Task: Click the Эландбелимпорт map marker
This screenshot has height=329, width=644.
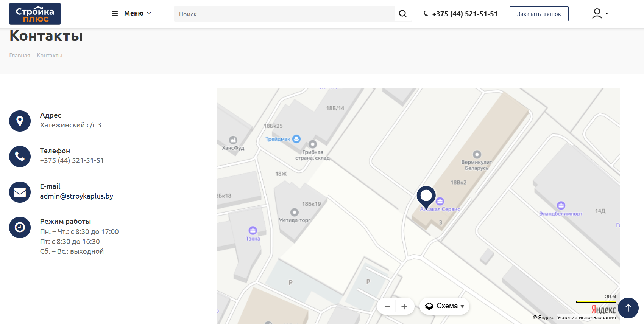Action: click(x=561, y=205)
